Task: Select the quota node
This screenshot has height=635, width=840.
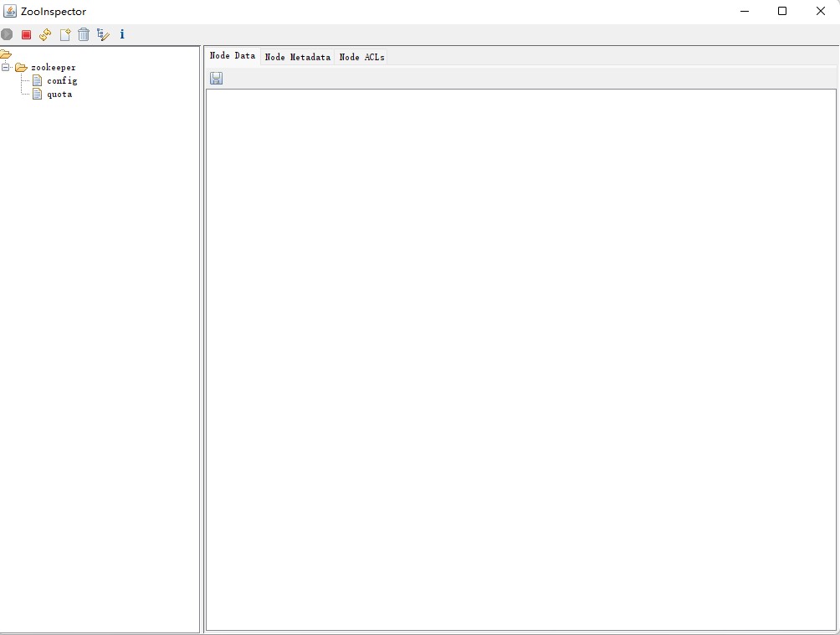Action: 59,95
